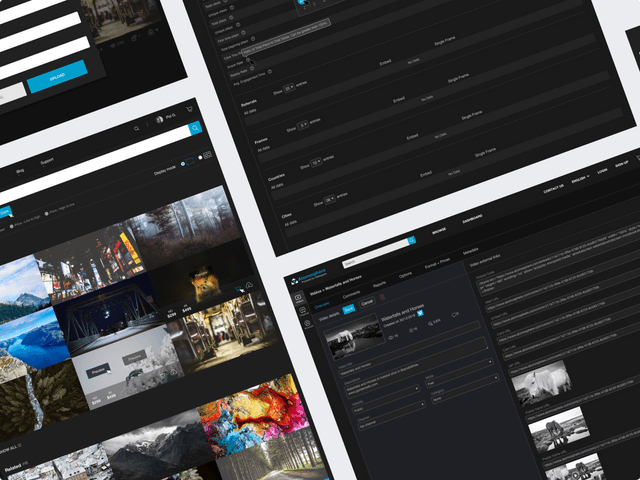Open the ENGLISH language dropdown

point(580,179)
